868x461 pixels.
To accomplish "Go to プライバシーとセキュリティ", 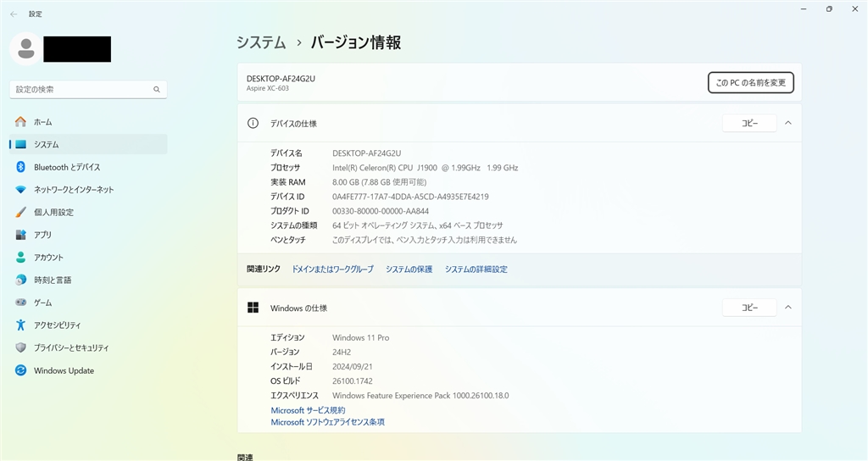I will pyautogui.click(x=88, y=347).
